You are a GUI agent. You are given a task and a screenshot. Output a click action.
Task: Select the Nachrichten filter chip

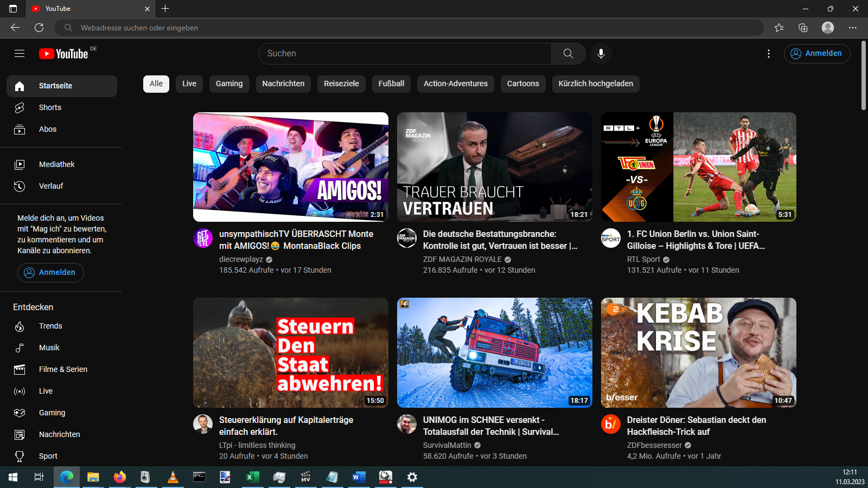click(283, 84)
